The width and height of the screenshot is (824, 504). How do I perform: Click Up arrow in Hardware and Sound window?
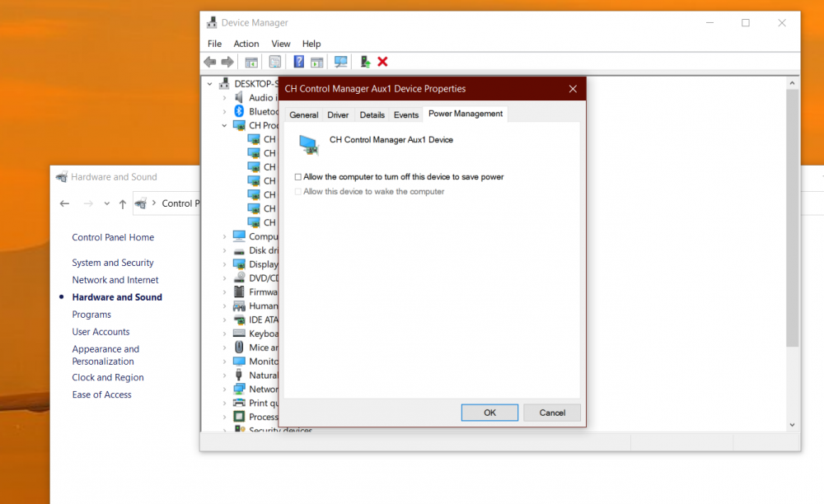123,203
